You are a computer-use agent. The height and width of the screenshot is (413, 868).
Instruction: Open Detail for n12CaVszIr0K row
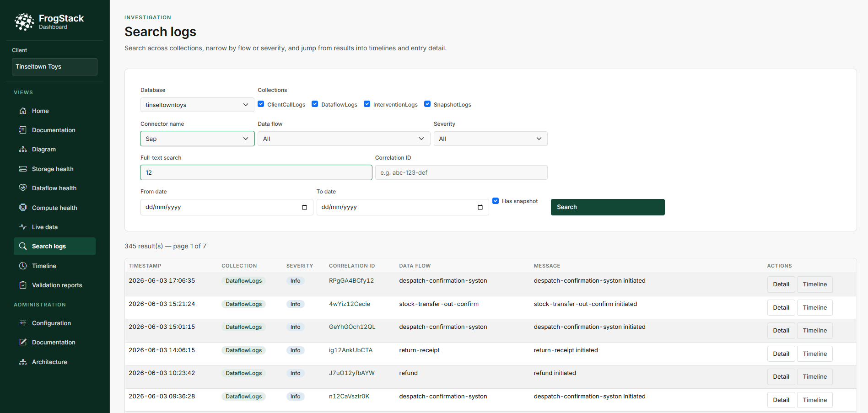(781, 400)
